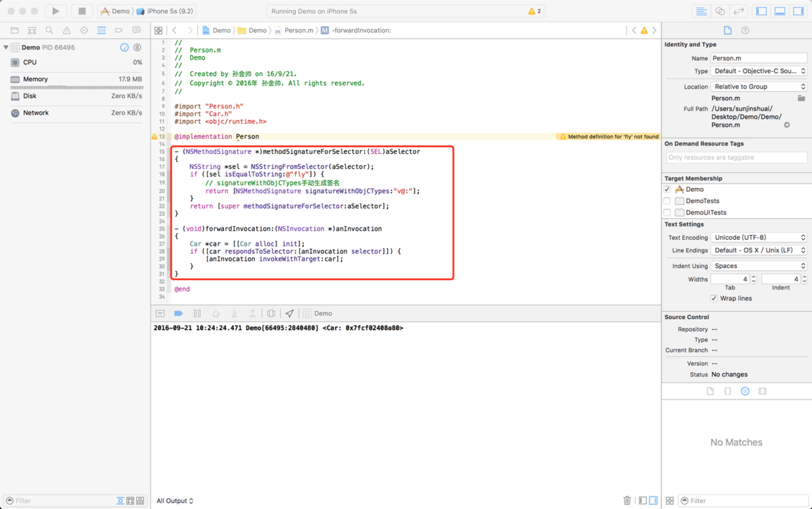
Task: Hide the debug area with its toggle button
Action: click(160, 313)
